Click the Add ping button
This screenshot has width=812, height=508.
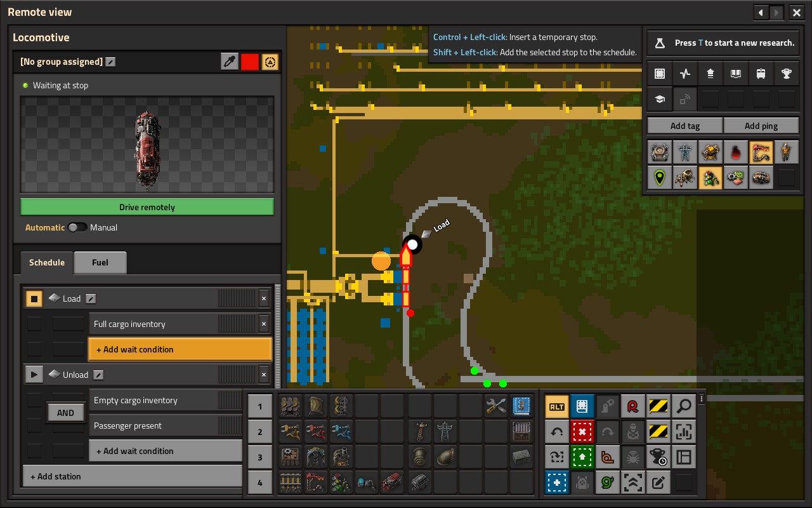(761, 126)
